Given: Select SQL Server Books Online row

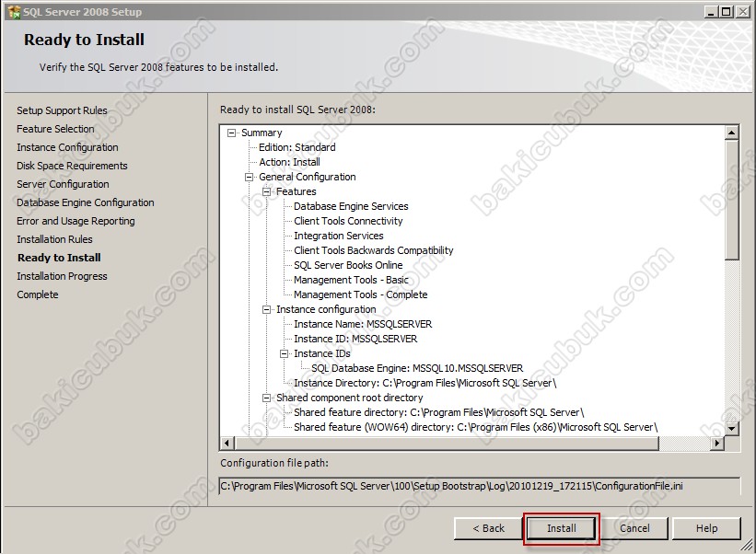Looking at the screenshot, I should tap(348, 265).
